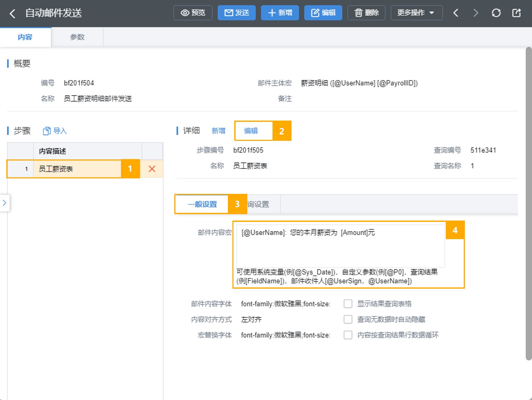Check 查询无数据时自动隐藏

348,319
